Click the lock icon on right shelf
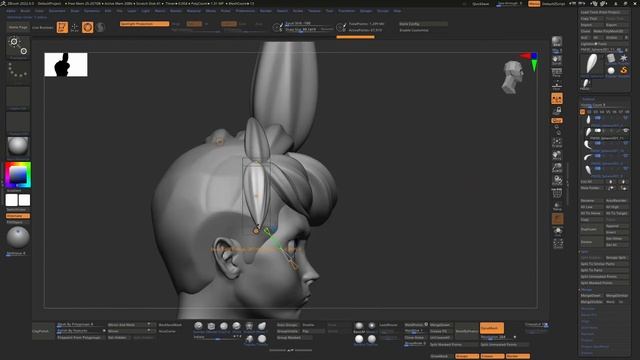This screenshot has width=640, height=360. pos(557,111)
